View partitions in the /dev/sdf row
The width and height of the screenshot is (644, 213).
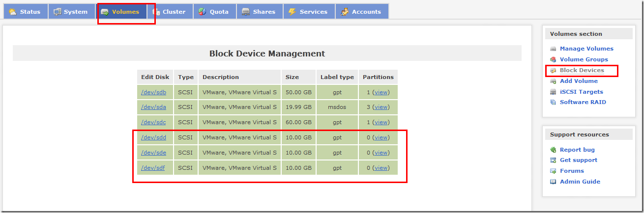pyautogui.click(x=381, y=168)
